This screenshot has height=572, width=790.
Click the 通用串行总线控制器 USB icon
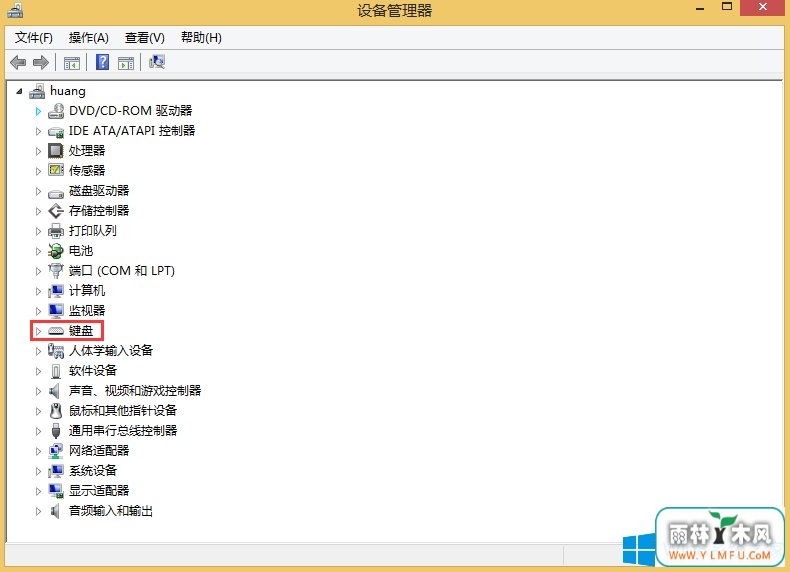point(56,431)
